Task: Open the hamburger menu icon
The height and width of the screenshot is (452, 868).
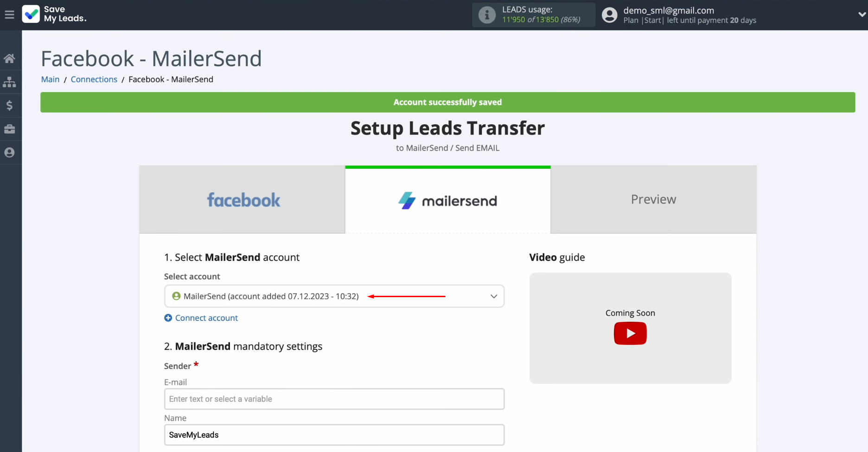Action: 9,15
